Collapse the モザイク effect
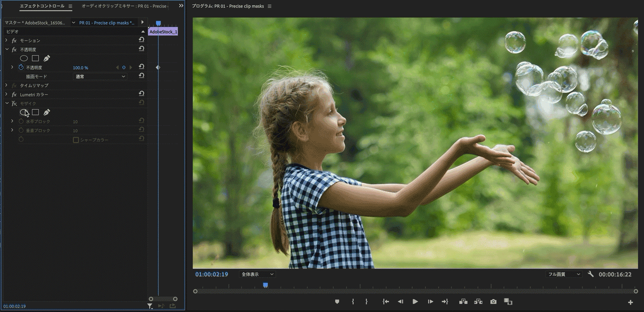 [x=7, y=103]
